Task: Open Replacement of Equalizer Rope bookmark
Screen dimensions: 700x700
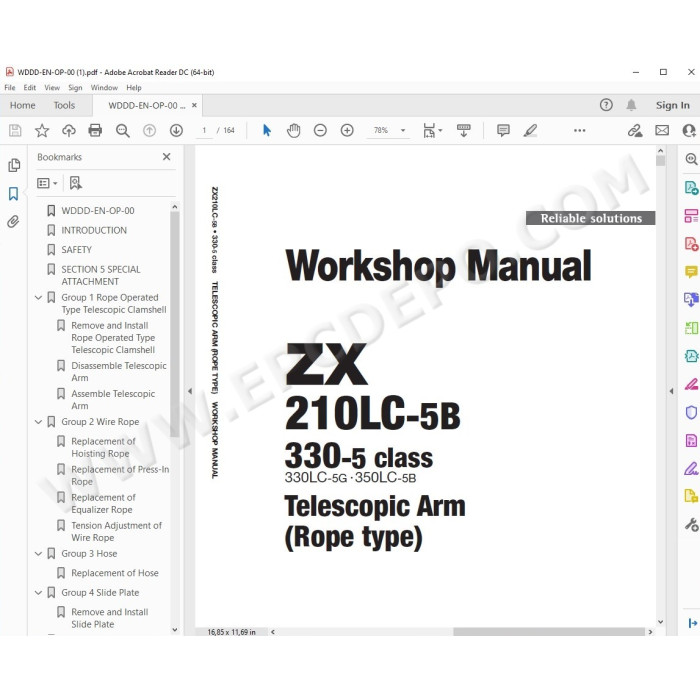Action: 103,503
